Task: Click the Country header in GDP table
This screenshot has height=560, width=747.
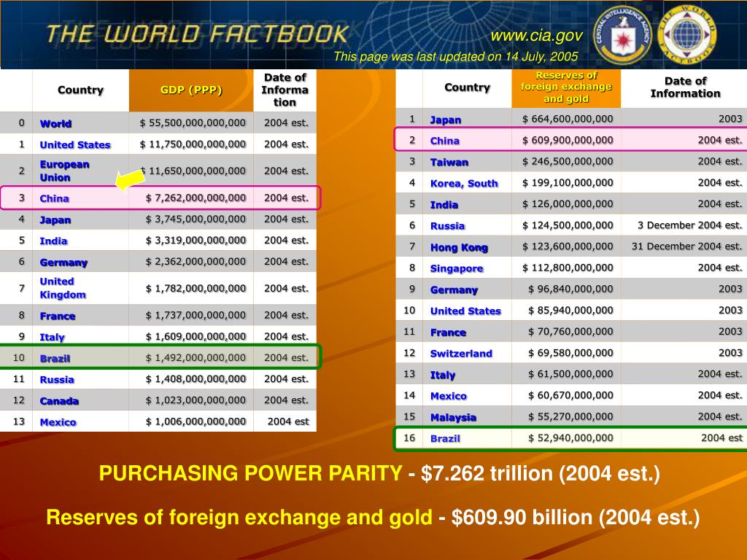Action: pos(80,90)
